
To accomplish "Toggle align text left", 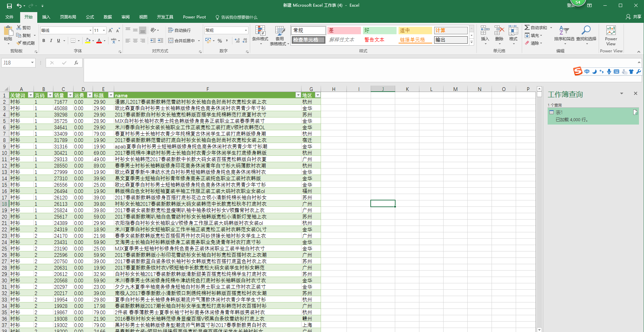I will 128,41.
